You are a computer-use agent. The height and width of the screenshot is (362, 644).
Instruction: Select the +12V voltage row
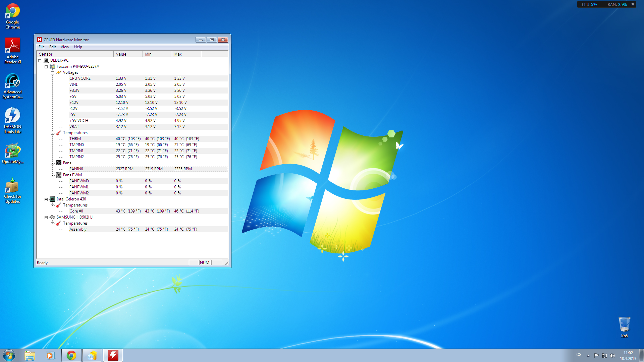click(x=148, y=103)
